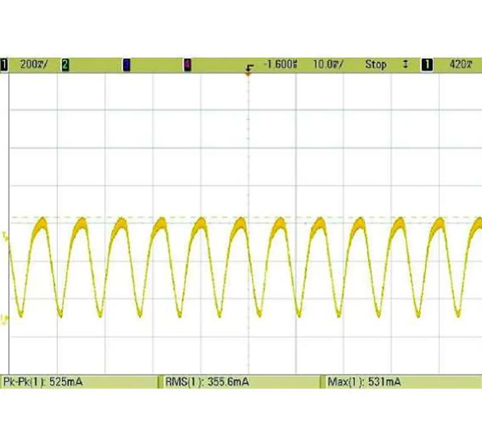The image size is (482, 448).
Task: Click the dashed horizontal cursor line
Action: pyautogui.click(x=151, y=217)
